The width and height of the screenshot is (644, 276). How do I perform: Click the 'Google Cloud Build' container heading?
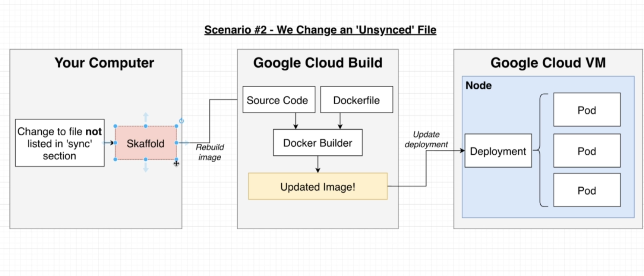(x=318, y=63)
